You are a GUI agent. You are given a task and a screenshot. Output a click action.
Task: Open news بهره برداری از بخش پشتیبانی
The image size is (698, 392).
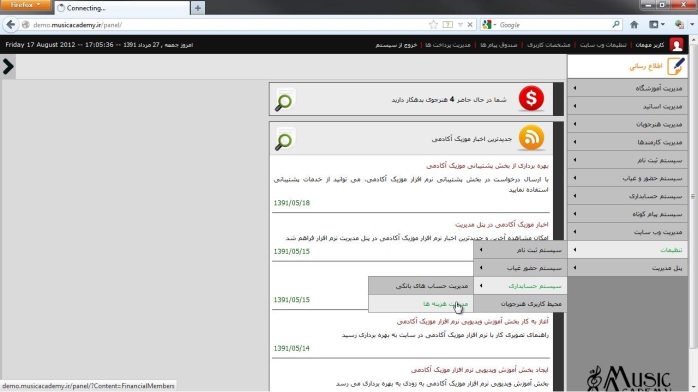(x=487, y=166)
